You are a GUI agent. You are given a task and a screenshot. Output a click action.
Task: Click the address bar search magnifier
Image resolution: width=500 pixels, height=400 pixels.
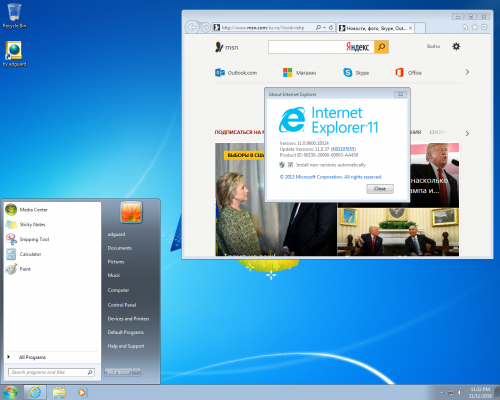(x=318, y=28)
